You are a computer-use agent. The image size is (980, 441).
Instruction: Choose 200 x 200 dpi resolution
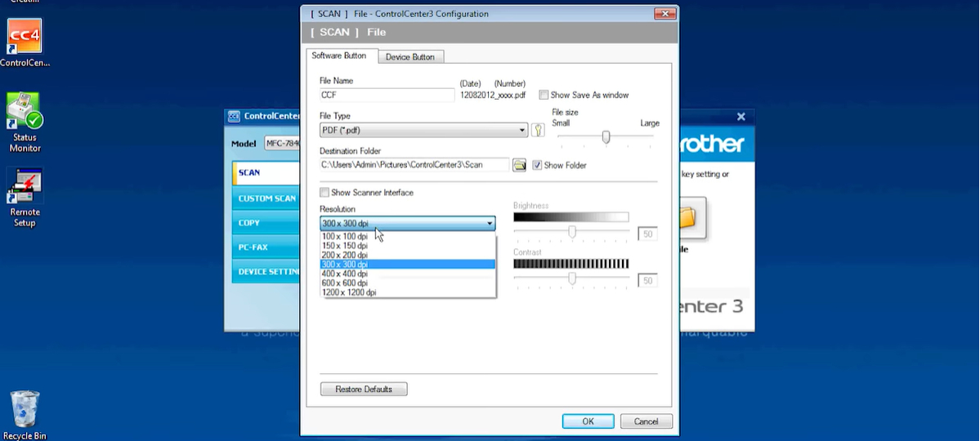(x=408, y=255)
